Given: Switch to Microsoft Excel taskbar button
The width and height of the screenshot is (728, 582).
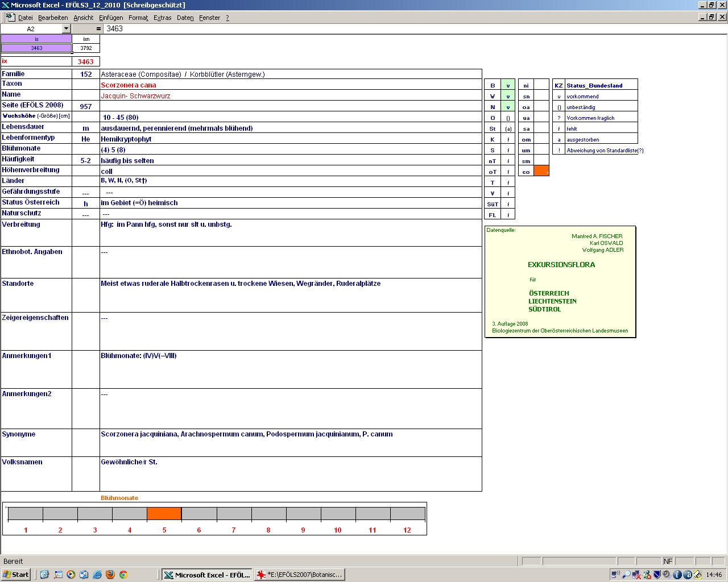Looking at the screenshot, I should click(206, 575).
